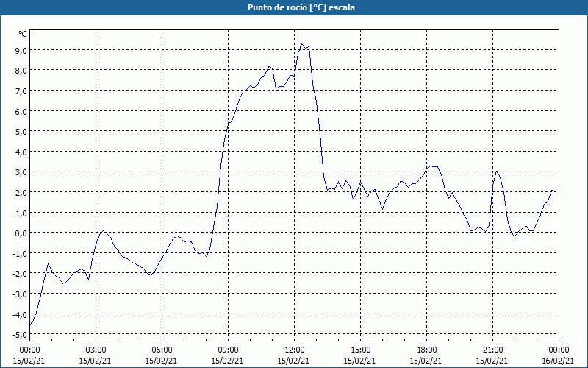Select the 15:00 time label
588x368 pixels.
point(360,350)
